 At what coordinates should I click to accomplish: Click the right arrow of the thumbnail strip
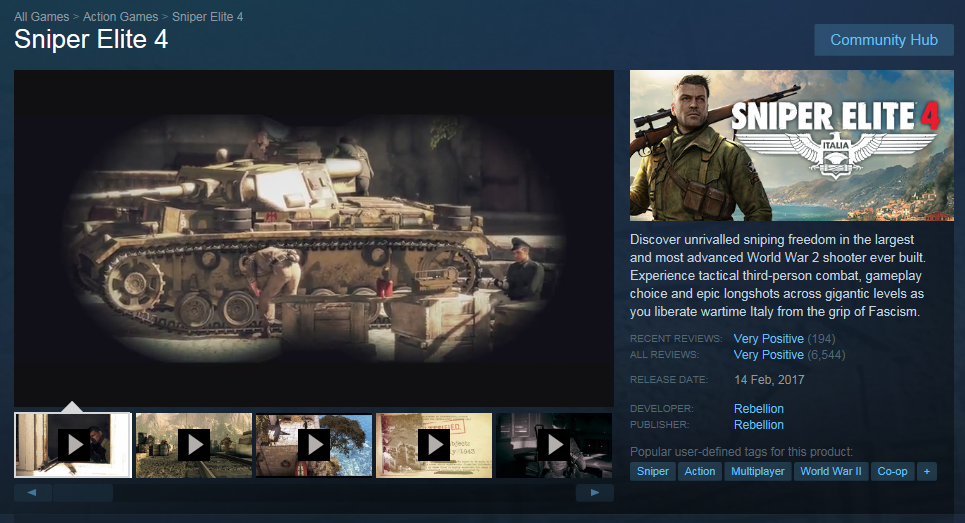[x=595, y=492]
